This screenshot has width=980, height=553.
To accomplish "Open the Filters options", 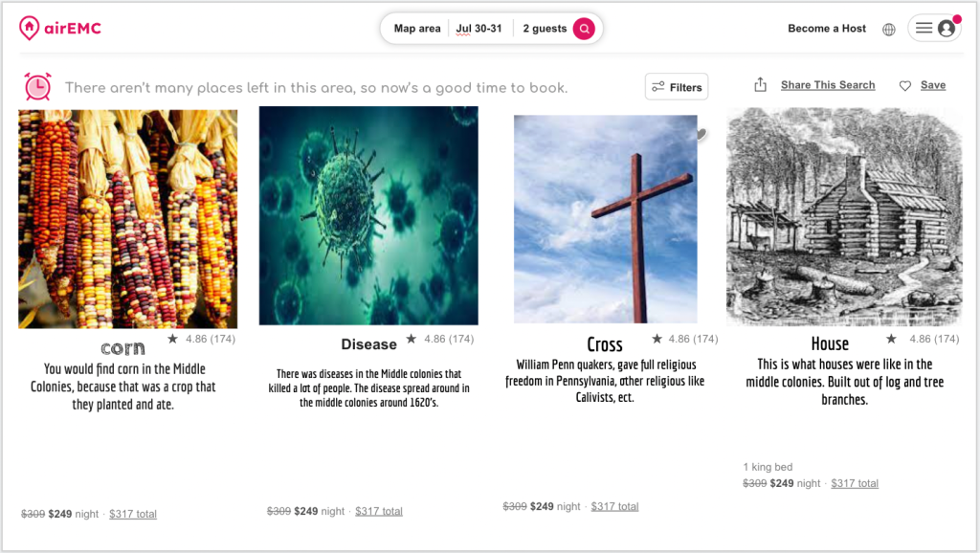I will click(x=677, y=87).
